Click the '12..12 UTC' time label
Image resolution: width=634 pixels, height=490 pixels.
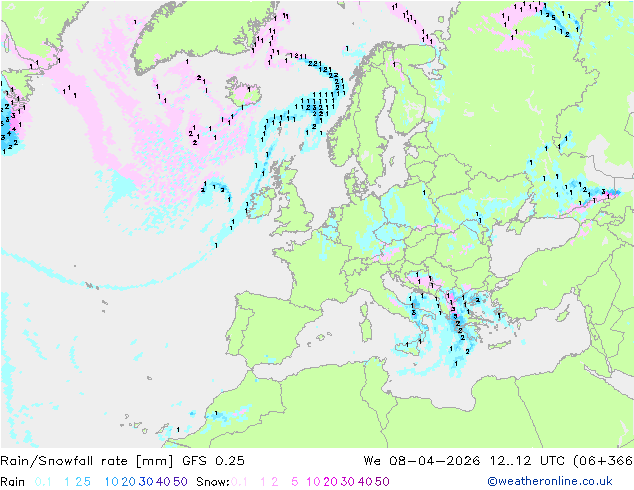526,461
